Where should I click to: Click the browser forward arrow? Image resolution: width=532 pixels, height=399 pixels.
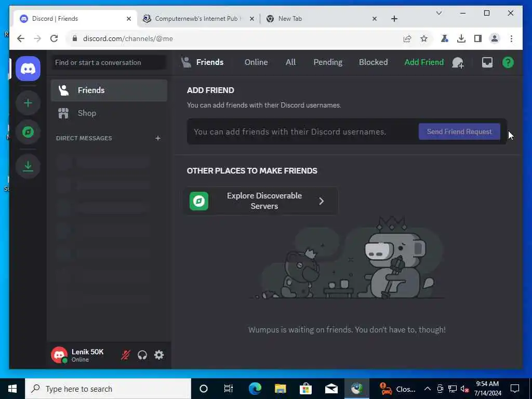(x=37, y=38)
